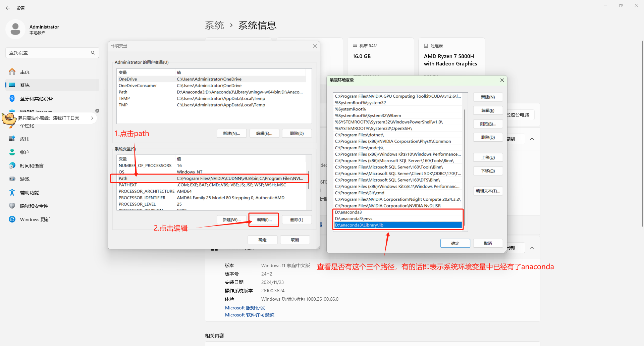644x346 pixels.
Task: Click the 处理器 processor icon
Action: click(426, 46)
